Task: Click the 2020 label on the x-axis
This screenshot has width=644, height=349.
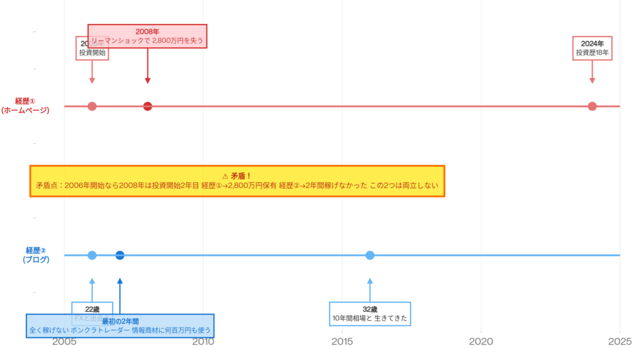Action: click(480, 341)
